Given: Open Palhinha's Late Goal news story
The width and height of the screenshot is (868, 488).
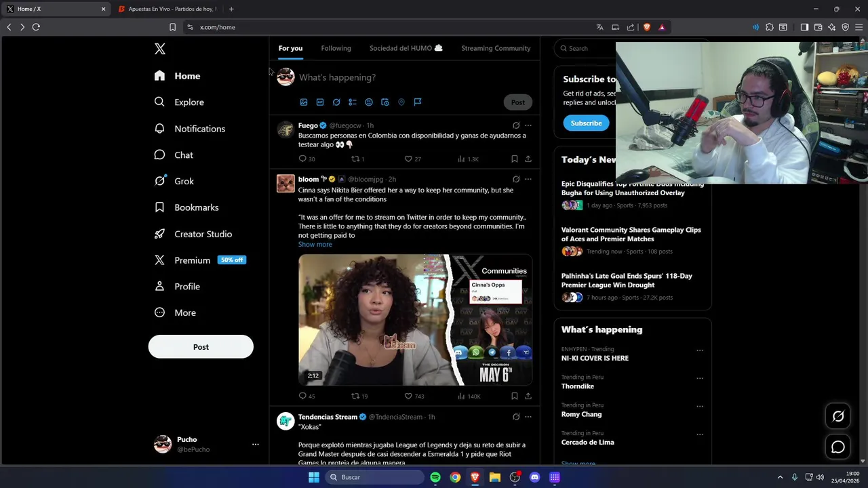Looking at the screenshot, I should tap(627, 281).
